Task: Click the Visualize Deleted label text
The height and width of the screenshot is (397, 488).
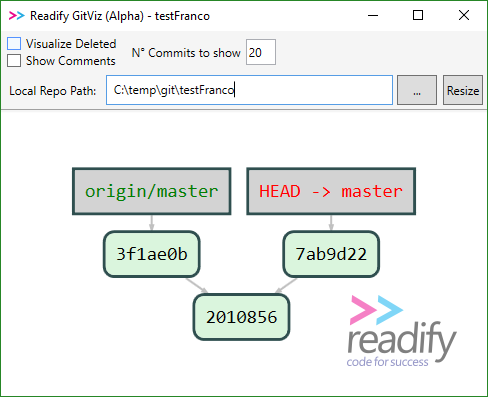Action: (x=71, y=44)
